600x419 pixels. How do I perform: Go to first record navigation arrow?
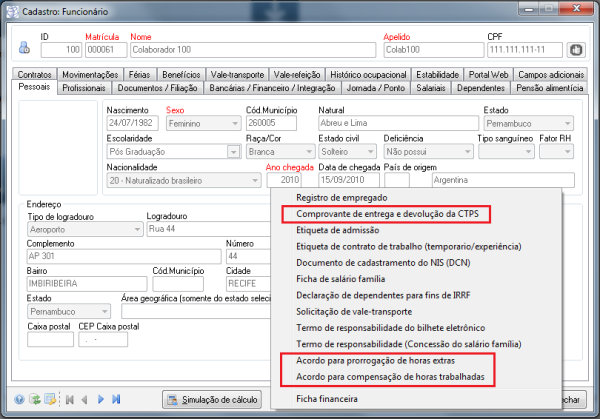pyautogui.click(x=69, y=399)
